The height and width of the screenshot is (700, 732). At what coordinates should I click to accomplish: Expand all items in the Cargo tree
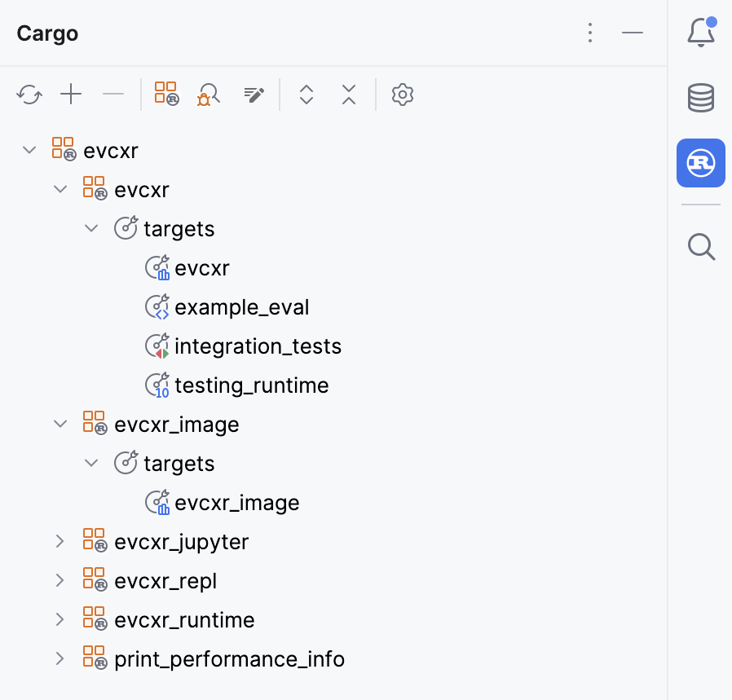tap(306, 95)
